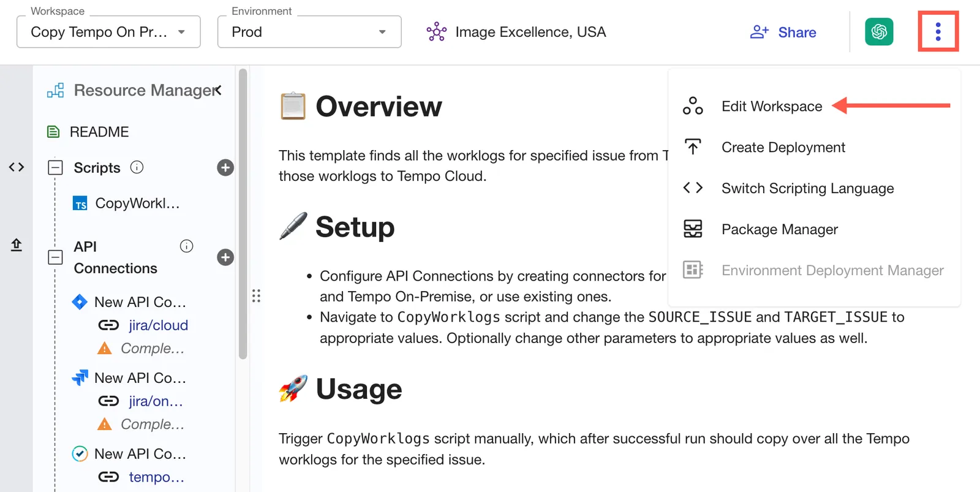Open the jira/cloud link
The width and height of the screenshot is (980, 492).
coord(158,325)
